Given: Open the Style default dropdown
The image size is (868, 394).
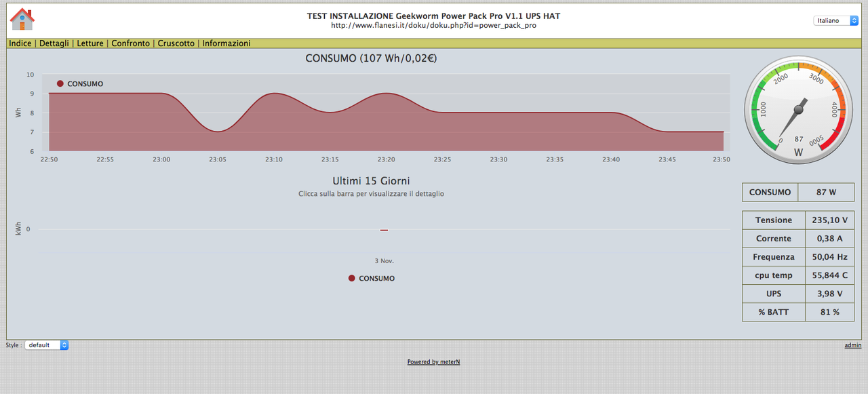Looking at the screenshot, I should (x=47, y=345).
